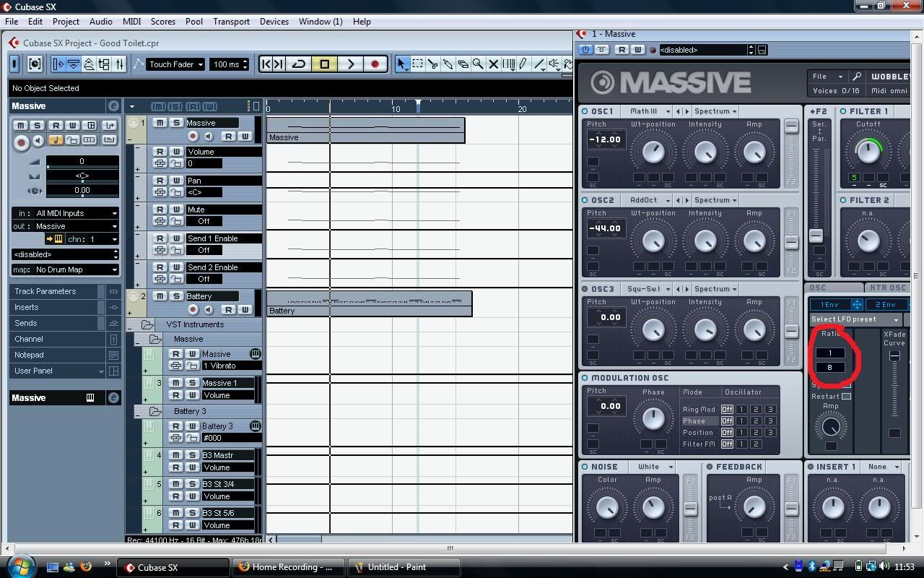Viewport: 924px width, 578px height.
Task: Select the Draw pencil tool
Action: click(523, 64)
